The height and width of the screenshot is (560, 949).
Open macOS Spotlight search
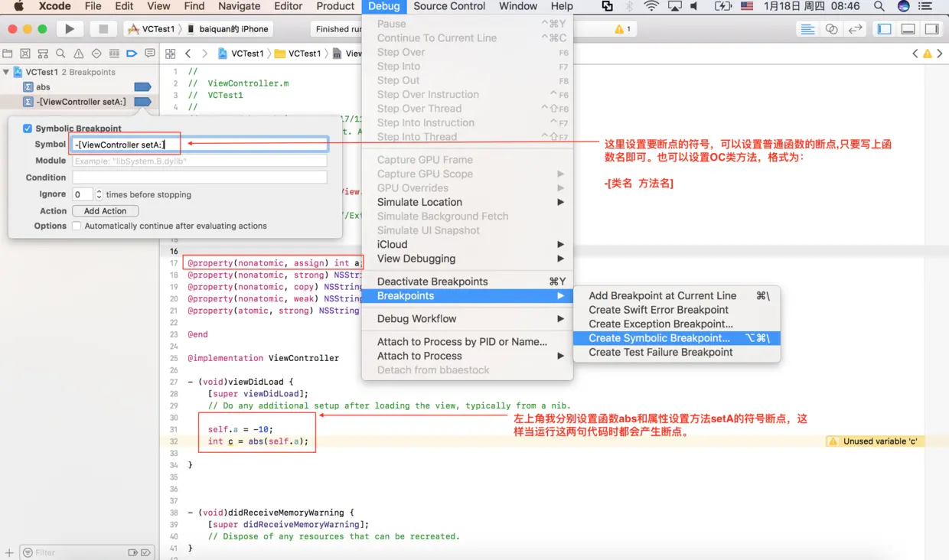pos(879,6)
